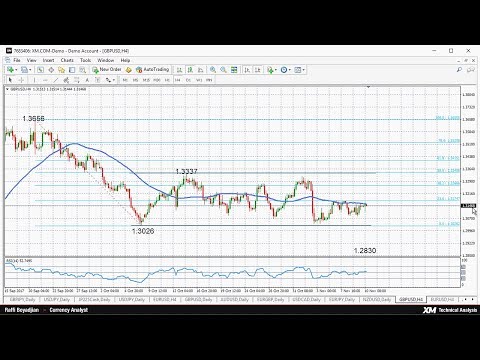This screenshot has width=480, height=360.
Task: Switch to the JP225Cash,Daily chart tab
Action: point(94,300)
